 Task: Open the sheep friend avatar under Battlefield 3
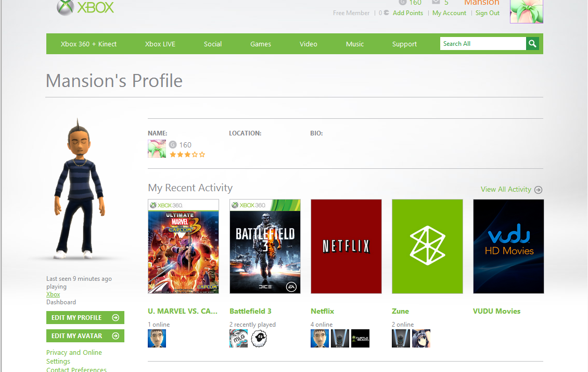(259, 338)
